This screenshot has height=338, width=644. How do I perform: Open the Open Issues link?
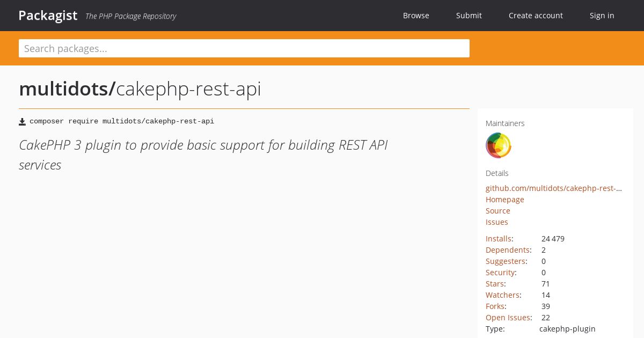(508, 318)
